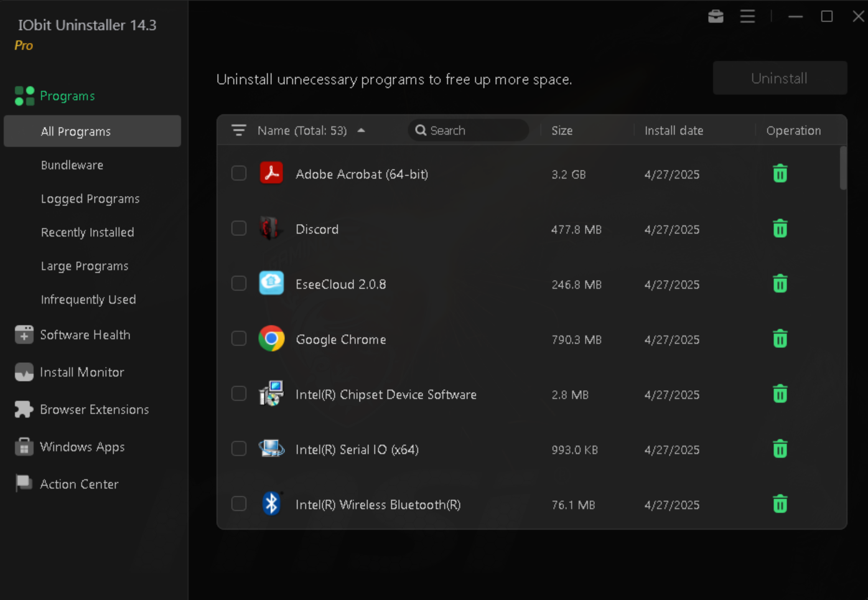Click the Search input field

click(x=473, y=131)
